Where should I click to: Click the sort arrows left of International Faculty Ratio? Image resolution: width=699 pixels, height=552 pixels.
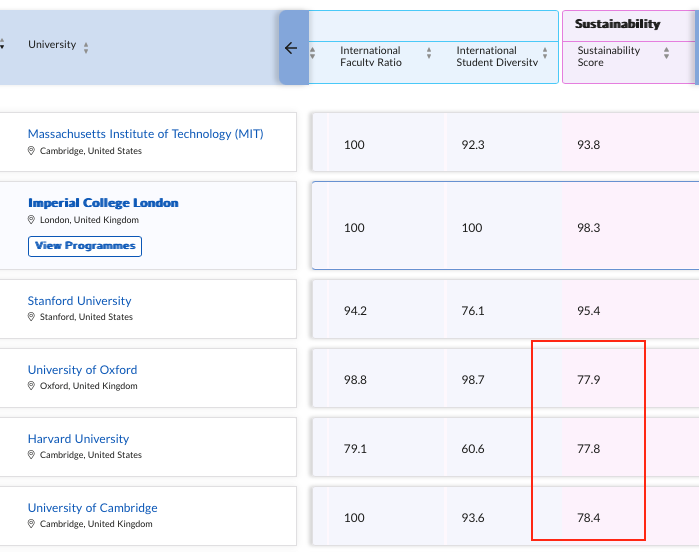[x=312, y=53]
